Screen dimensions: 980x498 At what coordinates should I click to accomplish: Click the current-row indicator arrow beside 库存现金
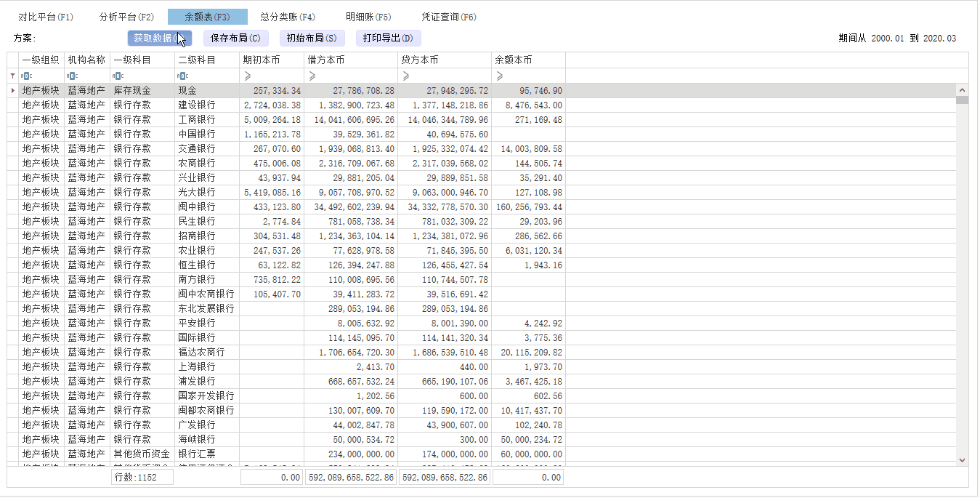coord(12,91)
